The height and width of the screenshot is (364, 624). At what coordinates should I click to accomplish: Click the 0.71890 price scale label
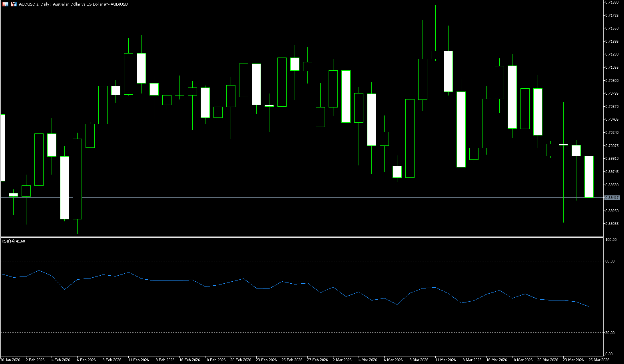click(x=612, y=2)
